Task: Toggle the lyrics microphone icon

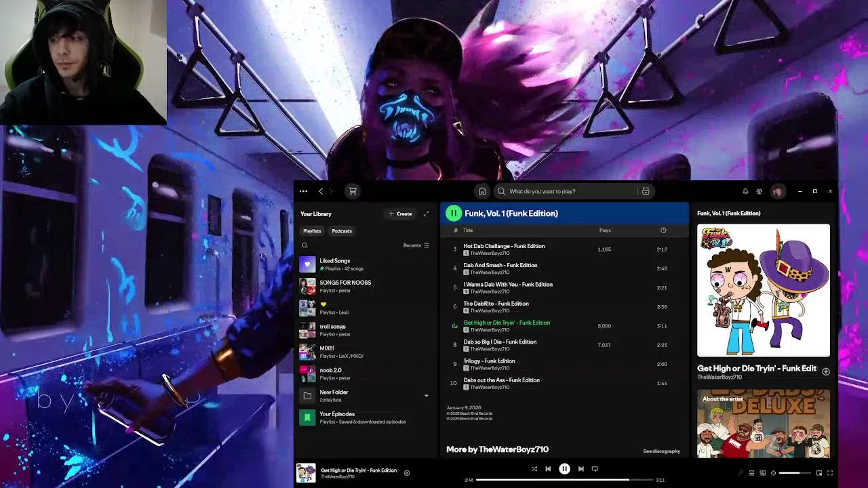Action: point(741,473)
